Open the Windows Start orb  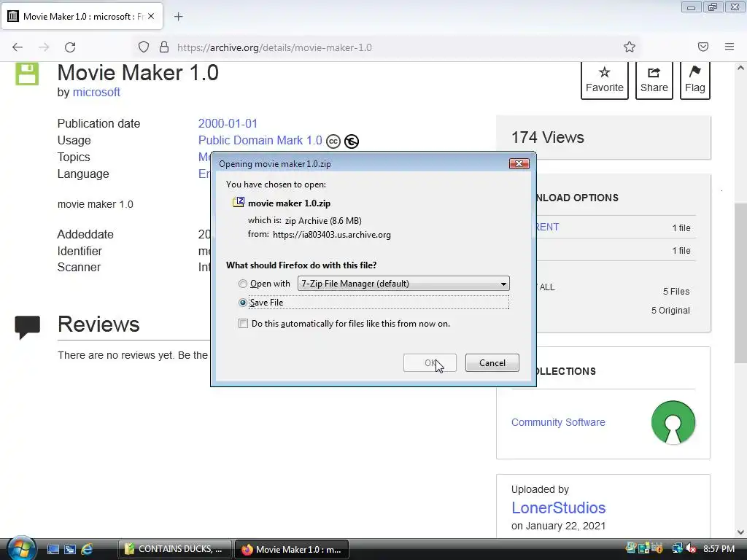coord(21,548)
